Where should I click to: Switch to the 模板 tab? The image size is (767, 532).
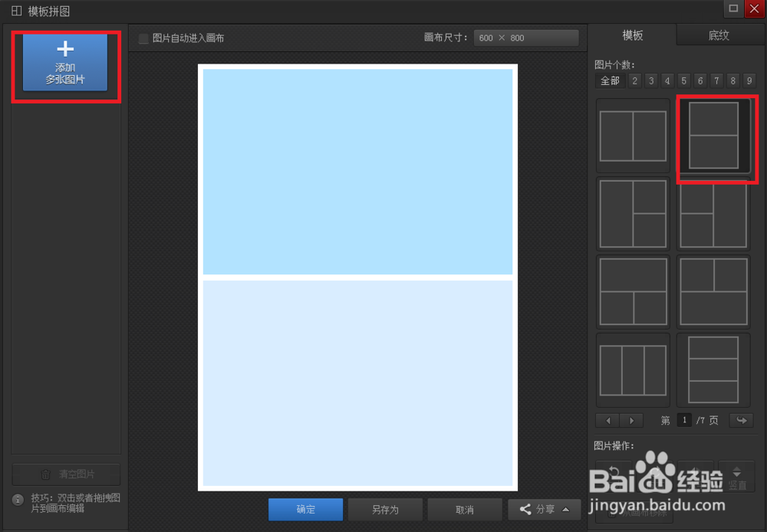pos(632,35)
